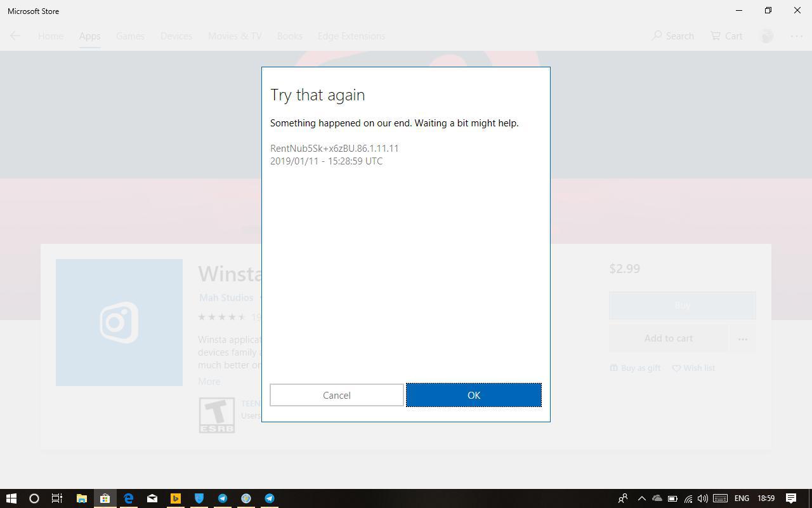Screen dimensions: 812x508
Task: Go back with the arrow icon
Action: tap(15, 36)
